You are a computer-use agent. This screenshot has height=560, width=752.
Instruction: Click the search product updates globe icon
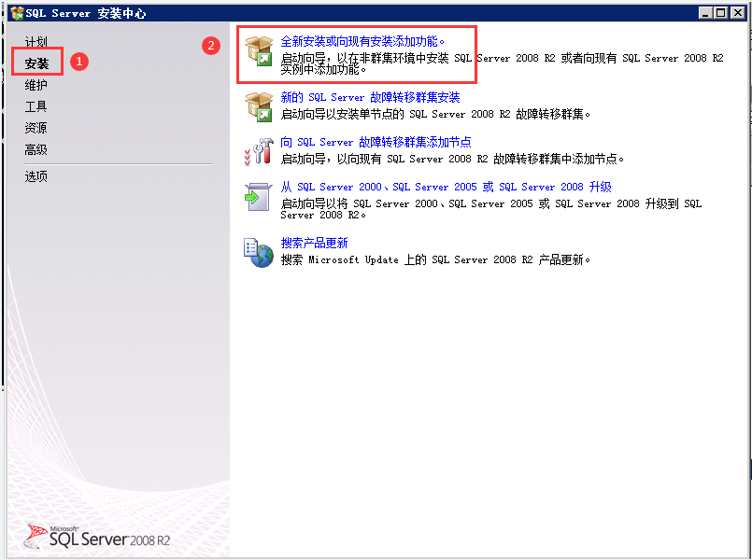click(258, 251)
